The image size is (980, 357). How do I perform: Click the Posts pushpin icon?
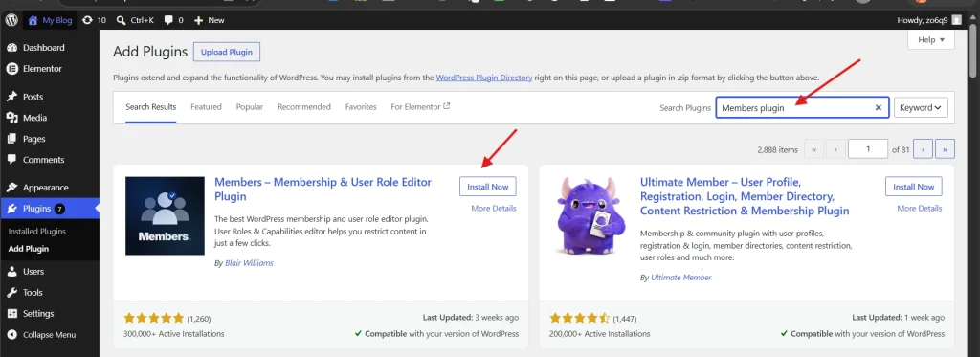point(11,97)
